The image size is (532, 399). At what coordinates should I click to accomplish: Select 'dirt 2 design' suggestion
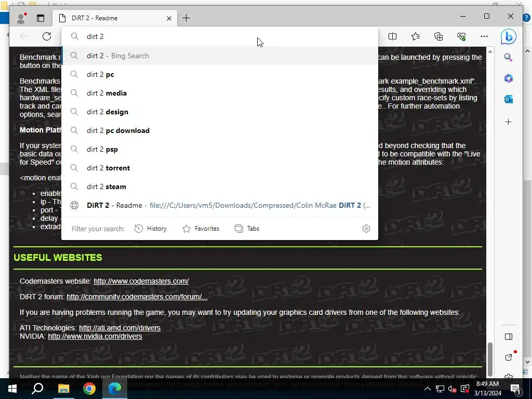pyautogui.click(x=220, y=112)
